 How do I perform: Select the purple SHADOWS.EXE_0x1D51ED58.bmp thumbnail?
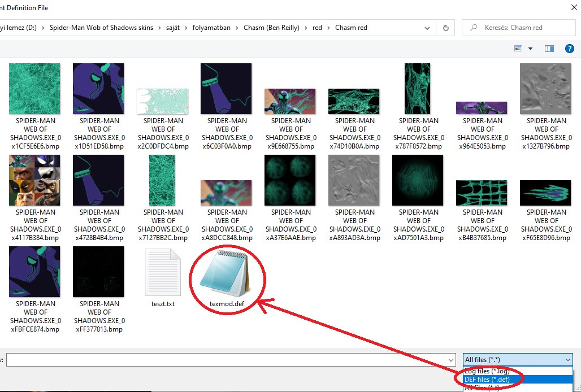click(98, 88)
